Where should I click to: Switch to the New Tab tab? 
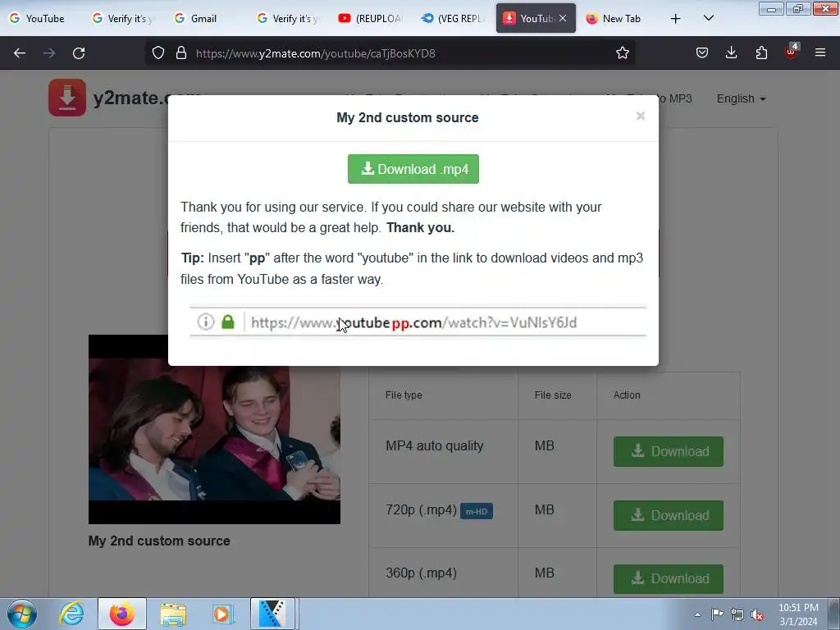coord(616,19)
